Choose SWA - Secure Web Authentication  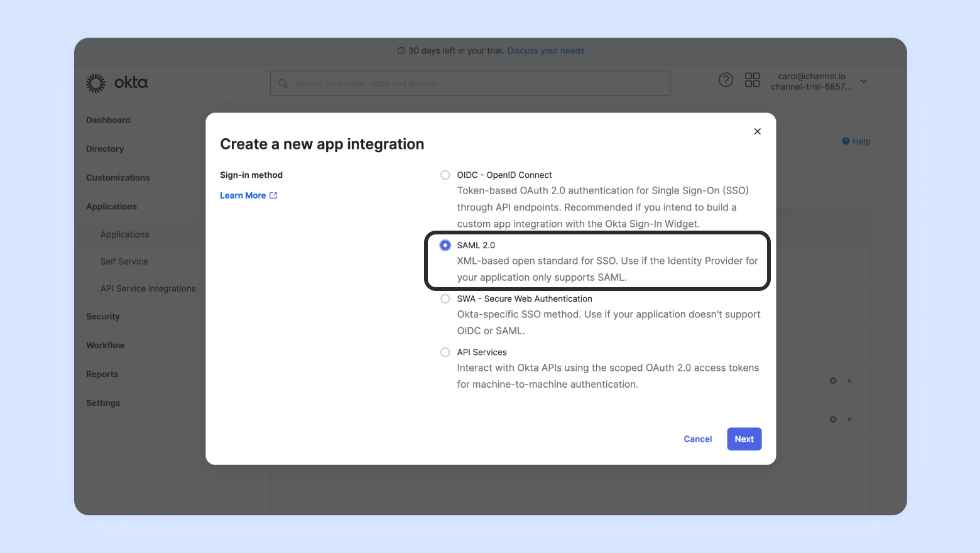tap(445, 299)
